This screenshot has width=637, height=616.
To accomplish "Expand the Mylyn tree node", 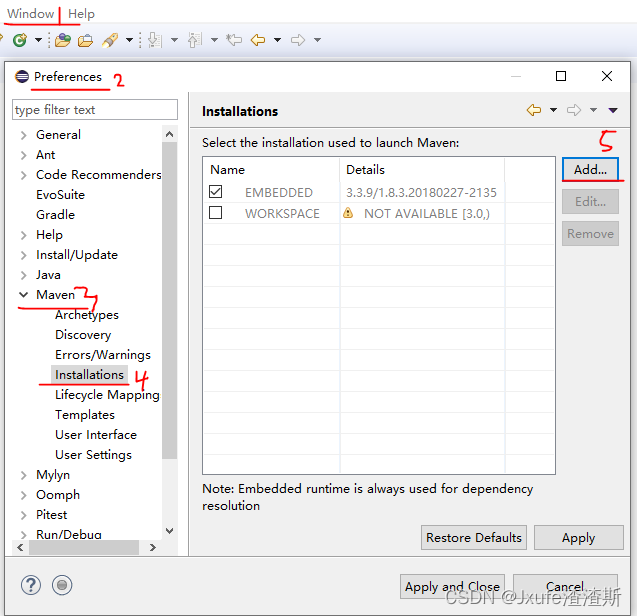I will click(x=24, y=475).
